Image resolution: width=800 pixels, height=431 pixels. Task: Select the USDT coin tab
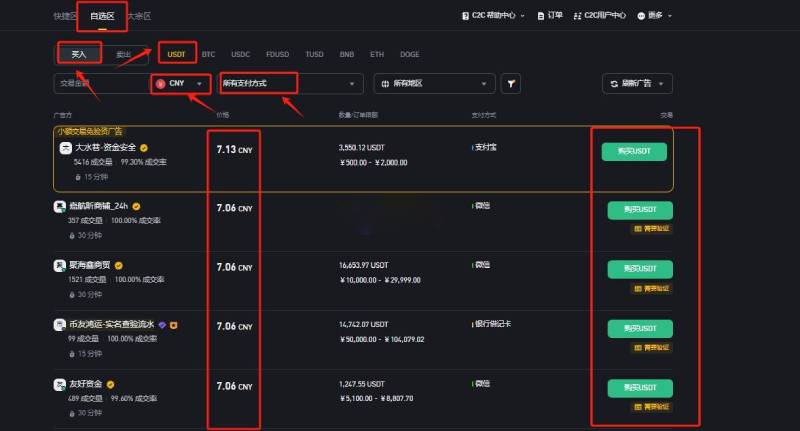coord(177,54)
